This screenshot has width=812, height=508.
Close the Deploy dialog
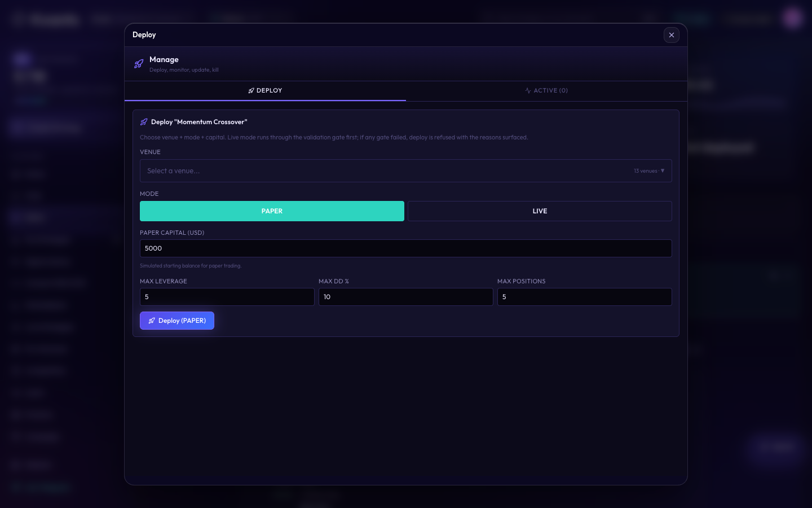671,35
